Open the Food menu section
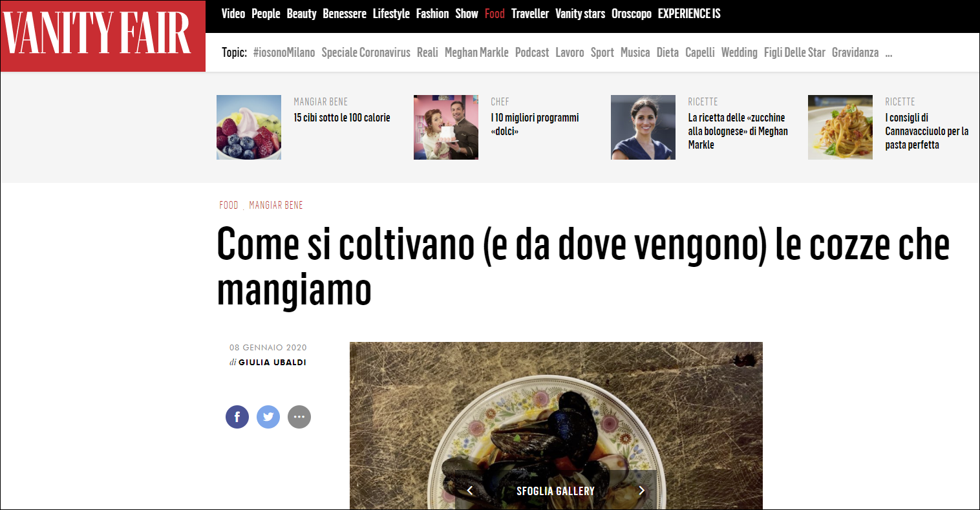Image resolution: width=980 pixels, height=510 pixels. click(495, 14)
